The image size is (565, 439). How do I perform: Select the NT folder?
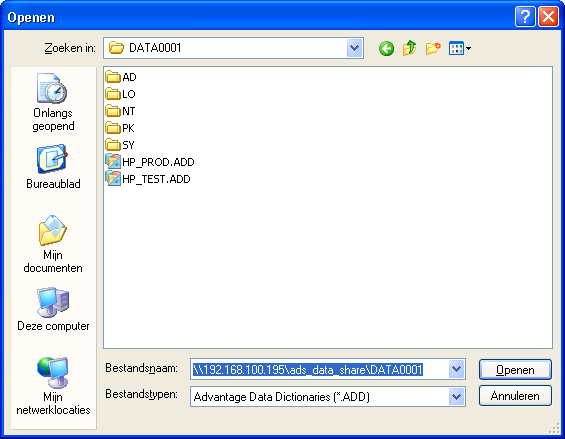pyautogui.click(x=120, y=111)
